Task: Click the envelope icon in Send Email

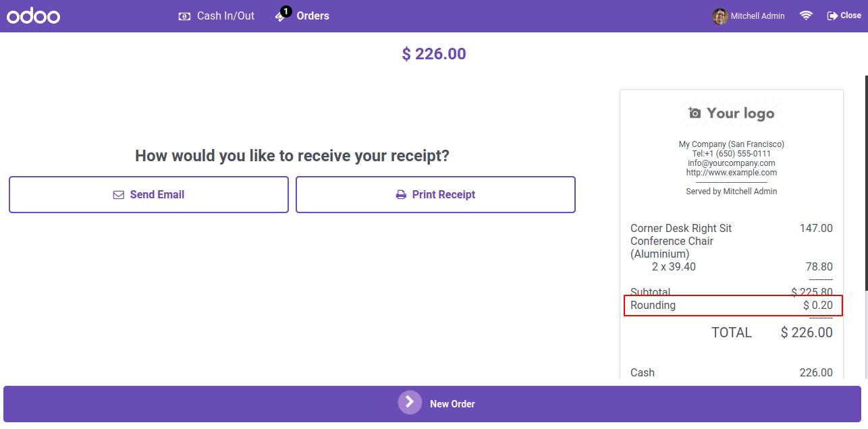Action: click(119, 195)
